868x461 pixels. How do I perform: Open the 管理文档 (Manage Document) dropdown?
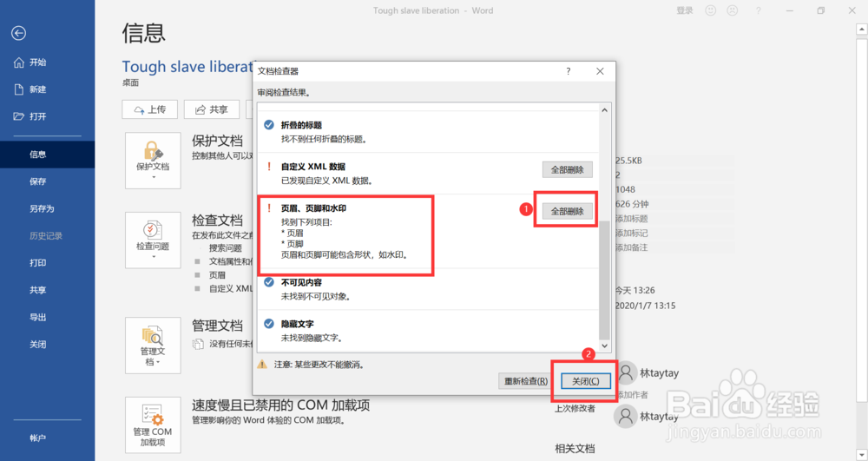[x=153, y=346]
